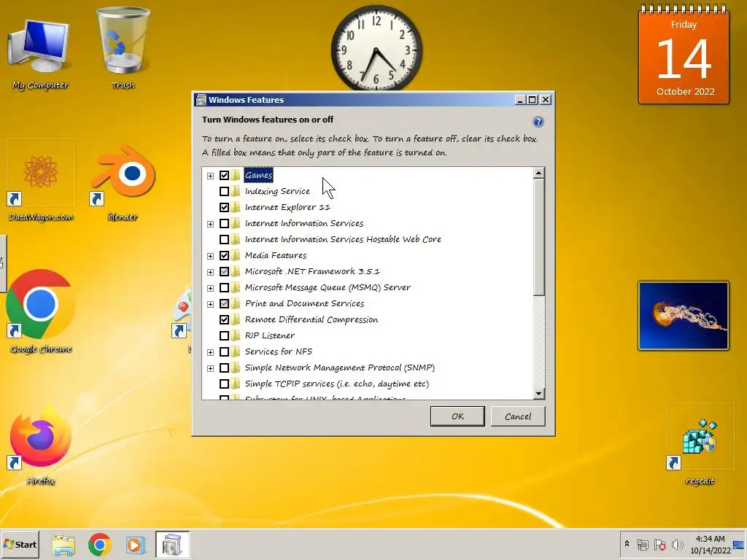Check the RIP Listener checkbox
The image size is (747, 560).
tap(224, 335)
